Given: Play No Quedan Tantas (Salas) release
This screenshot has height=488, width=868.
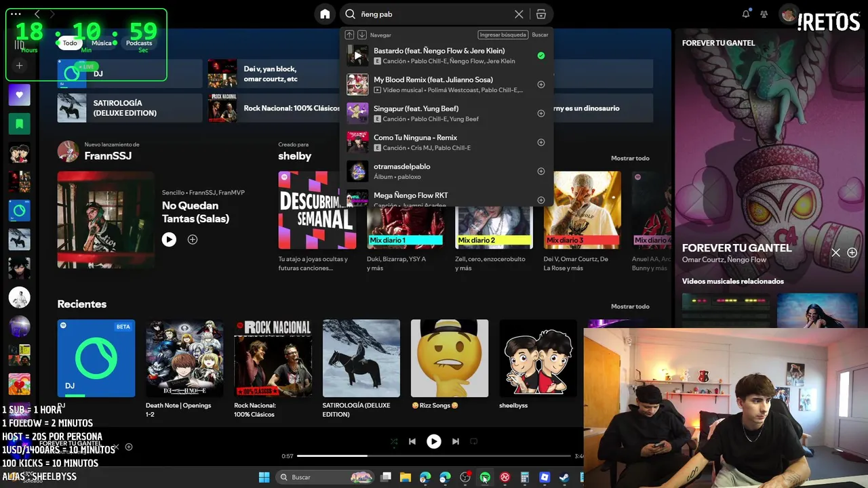Looking at the screenshot, I should [169, 239].
